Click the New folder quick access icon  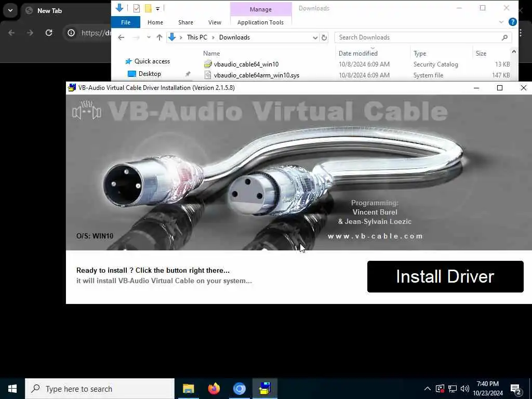coord(148,8)
